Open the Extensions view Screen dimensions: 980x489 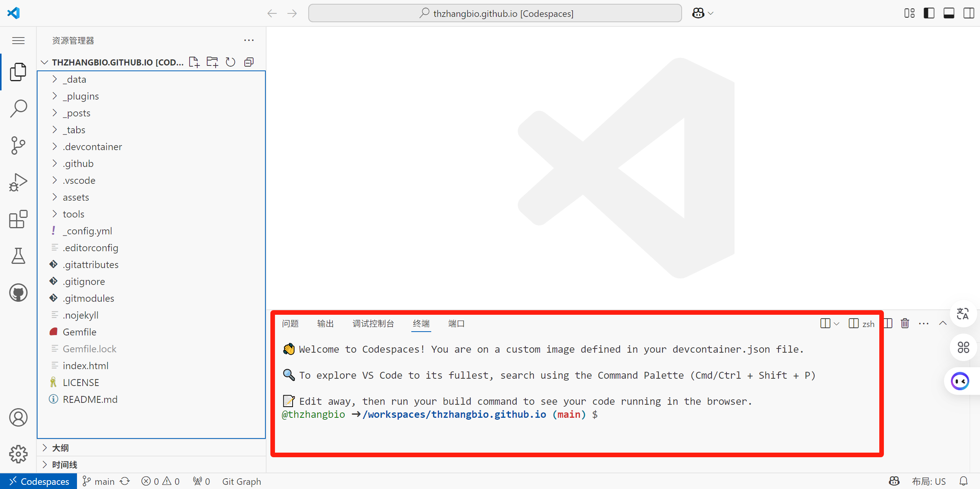tap(18, 219)
